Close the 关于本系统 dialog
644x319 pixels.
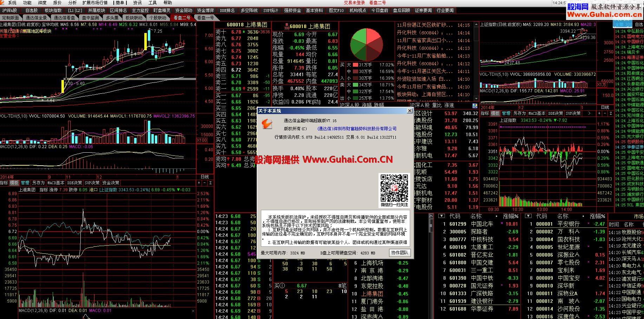pos(409,111)
